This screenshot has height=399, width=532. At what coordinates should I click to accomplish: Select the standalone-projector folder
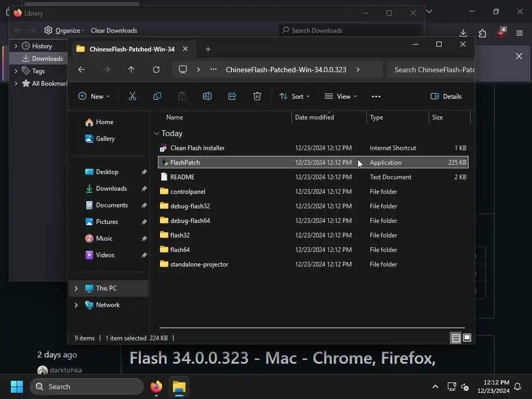(x=313, y=264)
